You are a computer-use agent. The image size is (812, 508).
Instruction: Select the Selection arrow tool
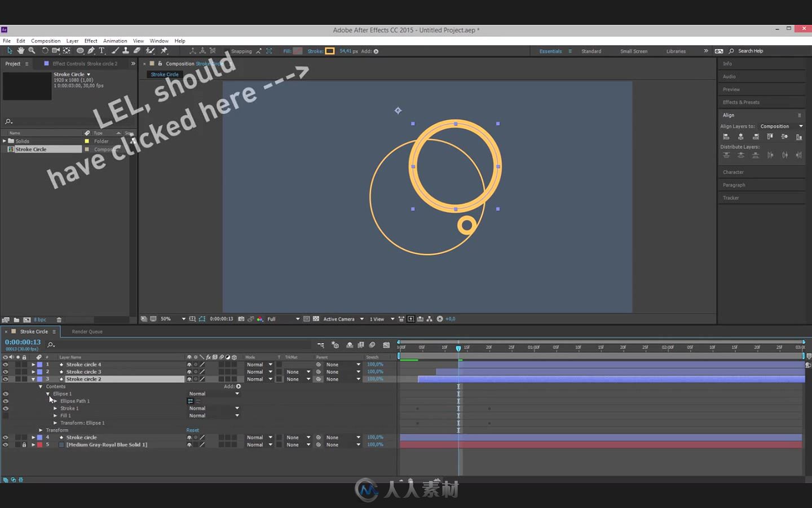tap(10, 51)
